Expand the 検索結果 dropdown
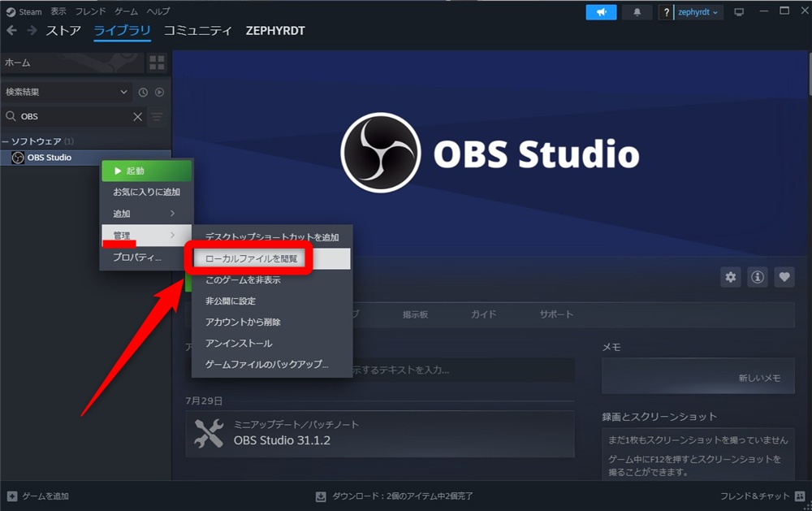 coord(67,93)
